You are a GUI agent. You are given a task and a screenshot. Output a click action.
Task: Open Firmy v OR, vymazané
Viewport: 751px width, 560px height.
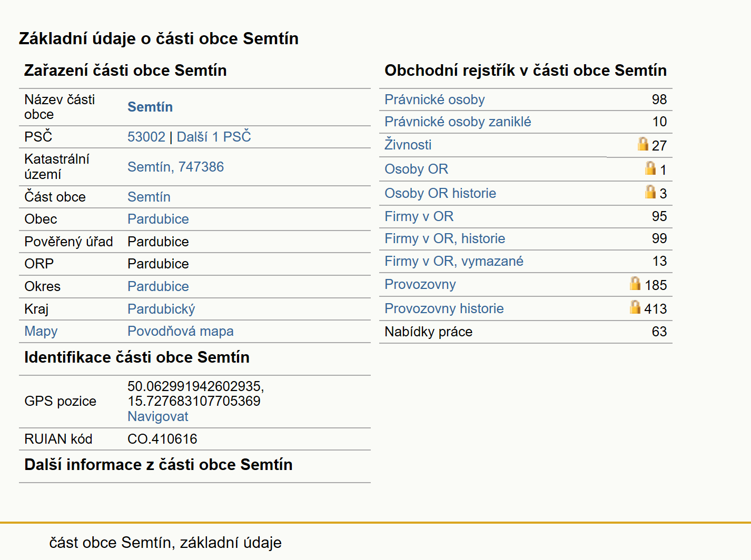click(454, 261)
